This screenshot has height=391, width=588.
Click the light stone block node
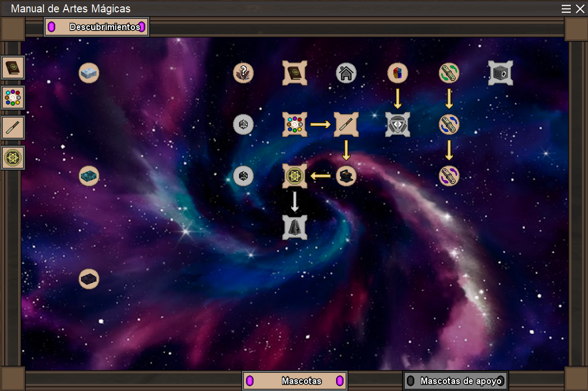(89, 72)
